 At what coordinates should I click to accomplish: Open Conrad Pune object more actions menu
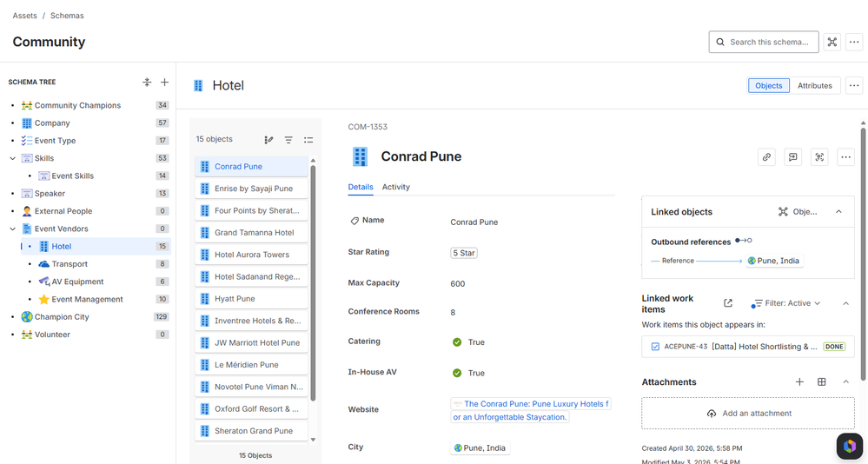pyautogui.click(x=846, y=157)
